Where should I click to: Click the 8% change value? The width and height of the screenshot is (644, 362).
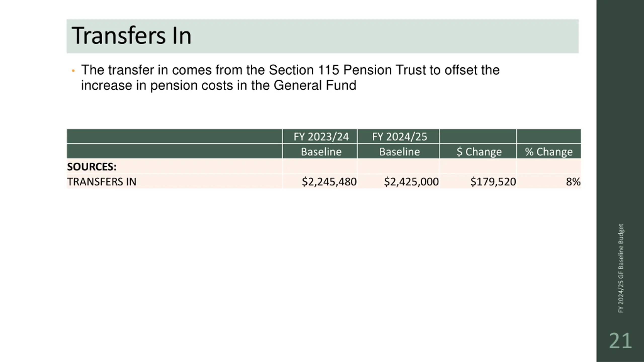(573, 182)
